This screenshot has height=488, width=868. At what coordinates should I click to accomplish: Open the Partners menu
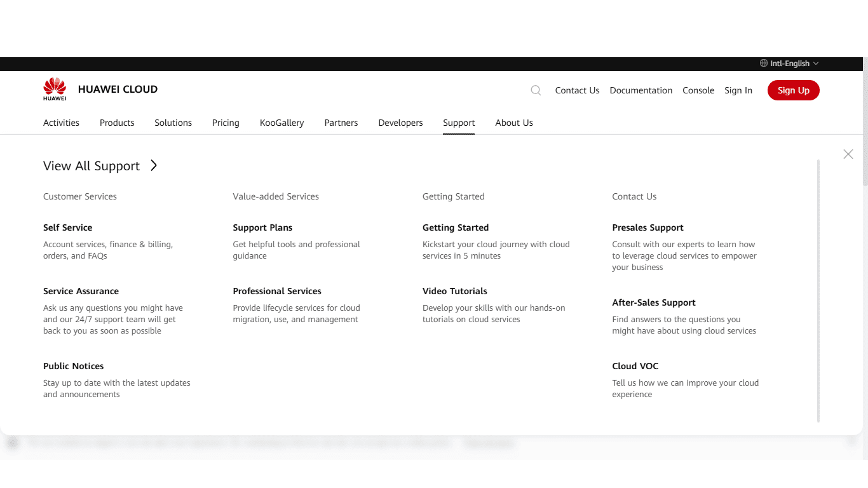click(341, 123)
